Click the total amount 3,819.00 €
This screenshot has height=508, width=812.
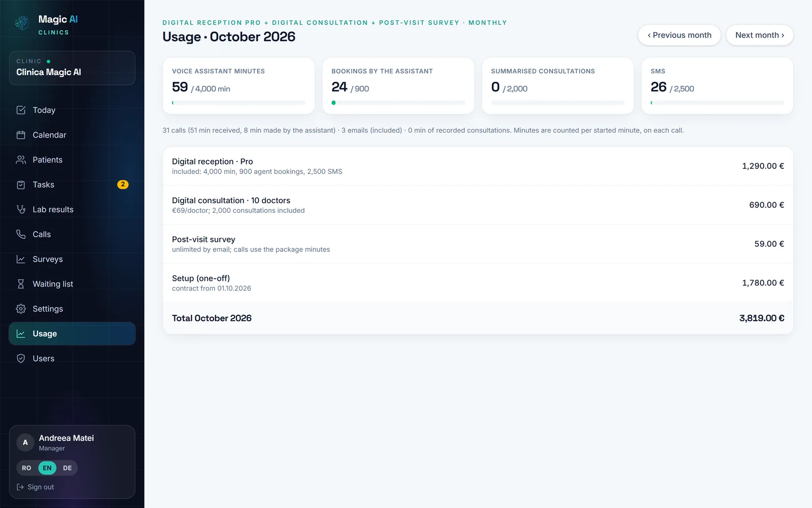(762, 318)
